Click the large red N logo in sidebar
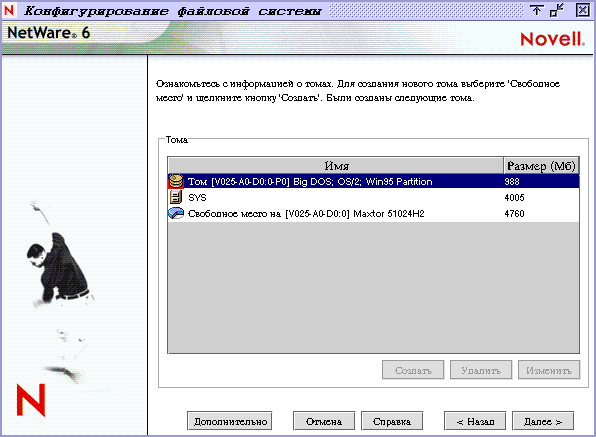 [31, 400]
